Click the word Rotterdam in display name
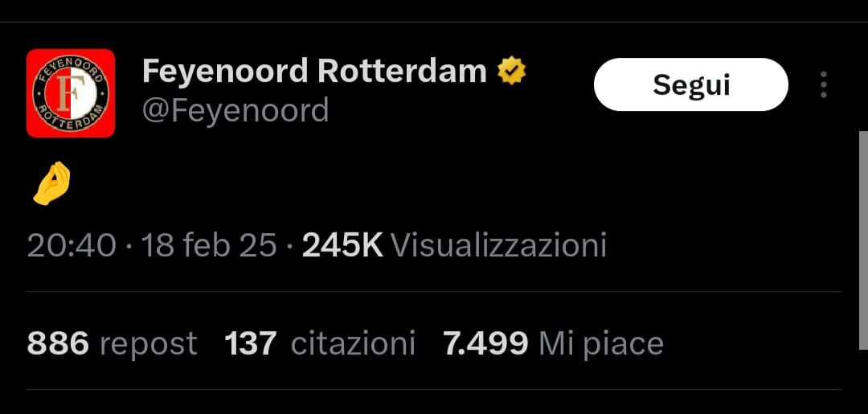 403,71
